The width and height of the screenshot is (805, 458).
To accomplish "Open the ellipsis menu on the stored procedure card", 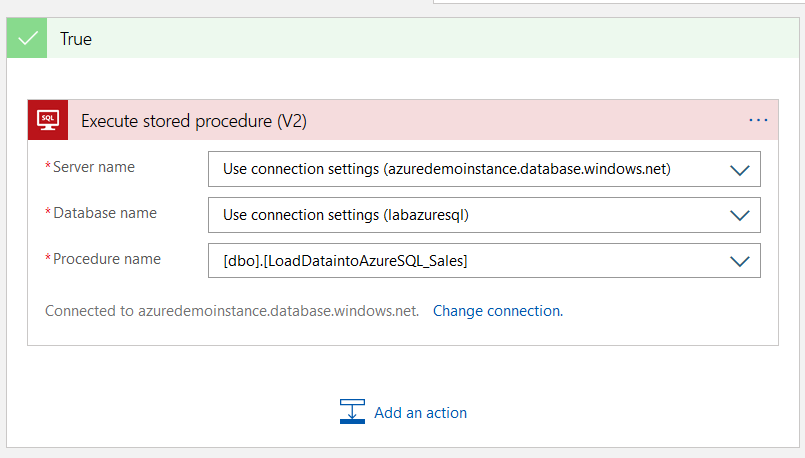I will click(x=758, y=120).
